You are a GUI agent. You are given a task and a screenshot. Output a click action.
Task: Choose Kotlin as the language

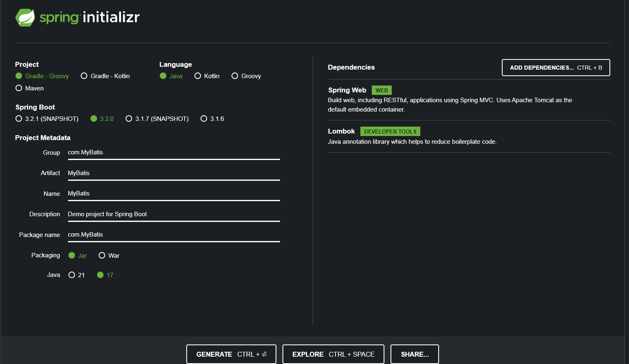click(207, 76)
